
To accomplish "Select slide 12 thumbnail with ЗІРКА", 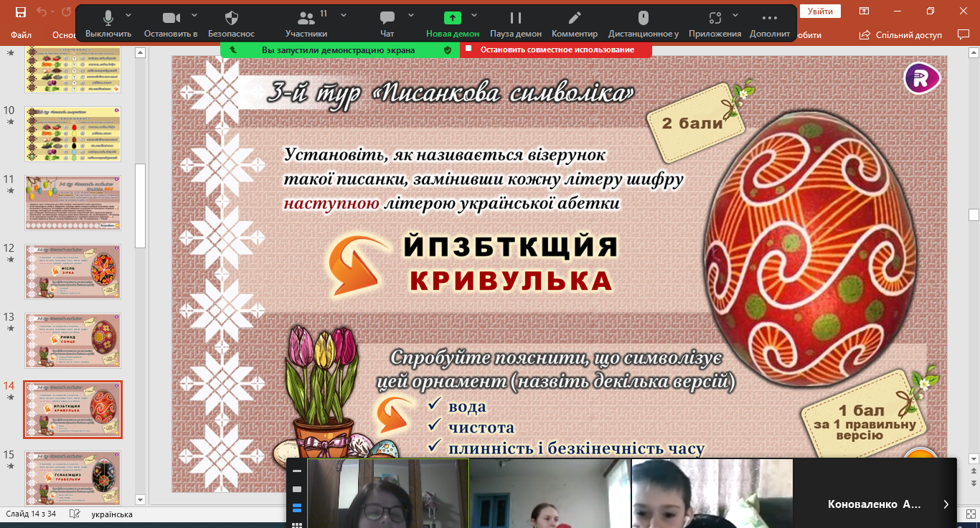I will click(72, 272).
